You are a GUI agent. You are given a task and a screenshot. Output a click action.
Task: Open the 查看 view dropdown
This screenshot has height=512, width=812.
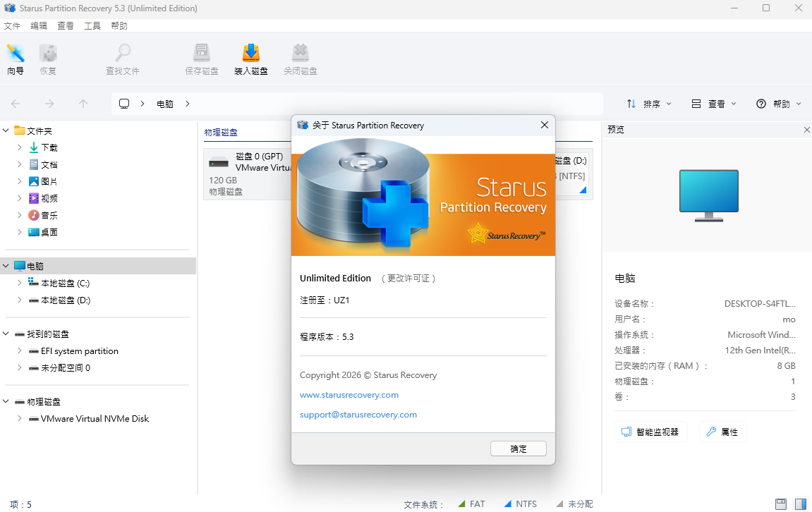coord(714,104)
